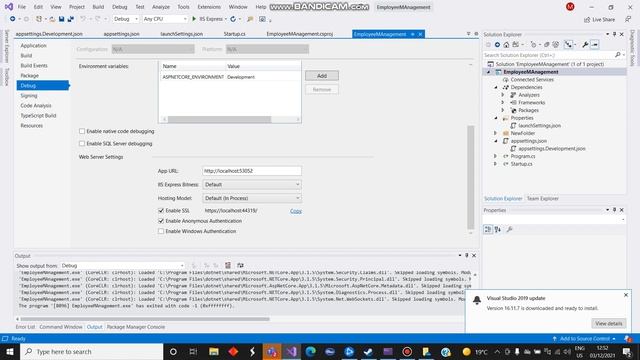Viewport: 640px width, 360px height.
Task: Open the Extensions menu
Action: (209, 7)
